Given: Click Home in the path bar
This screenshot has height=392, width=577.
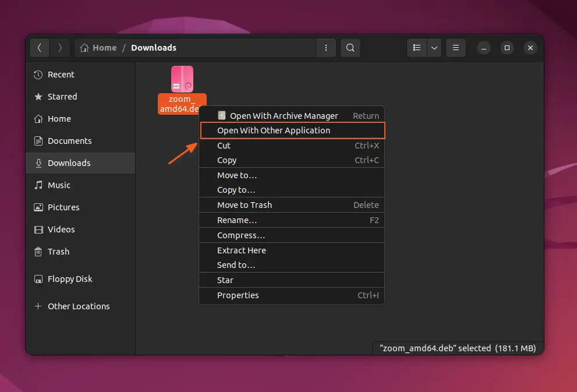Looking at the screenshot, I should click(99, 48).
